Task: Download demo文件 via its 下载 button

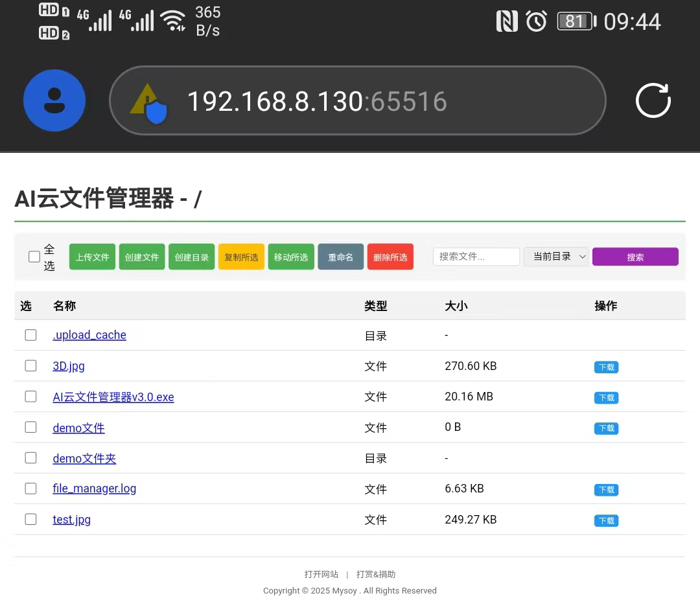Action: click(606, 428)
